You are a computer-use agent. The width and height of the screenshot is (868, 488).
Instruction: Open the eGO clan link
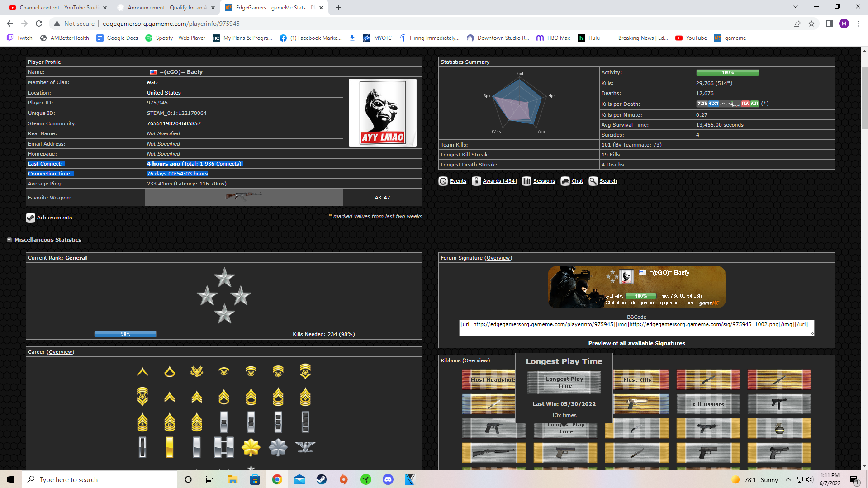pos(152,82)
